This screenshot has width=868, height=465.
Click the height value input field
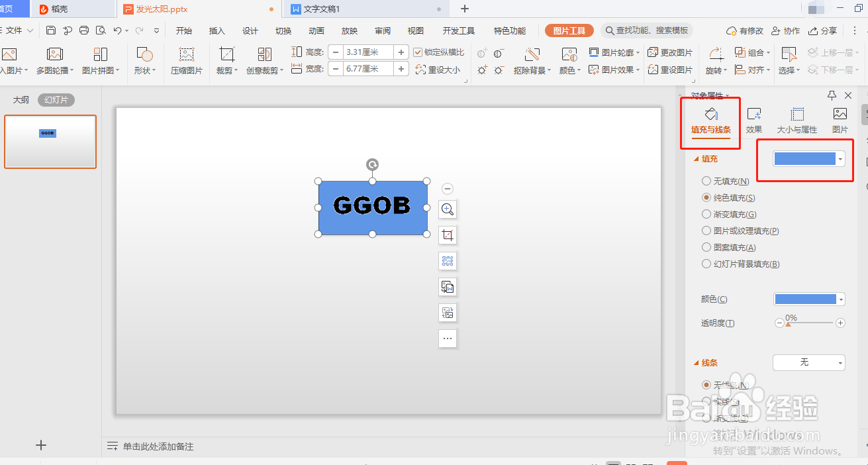coord(368,52)
